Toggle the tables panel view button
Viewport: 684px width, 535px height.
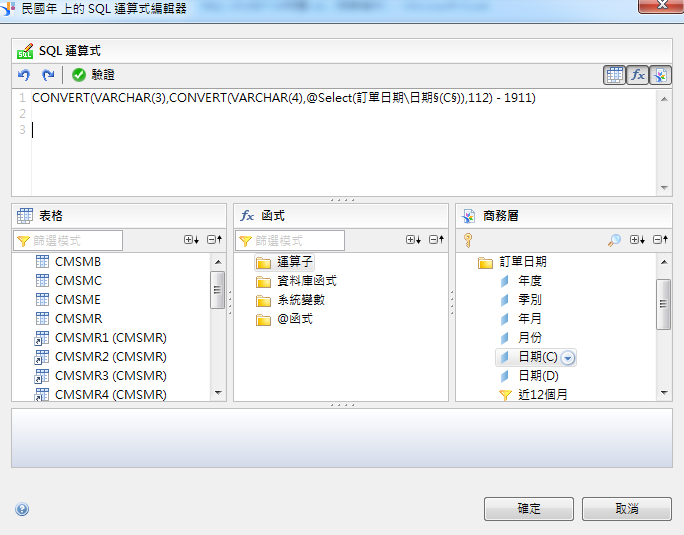click(615, 75)
